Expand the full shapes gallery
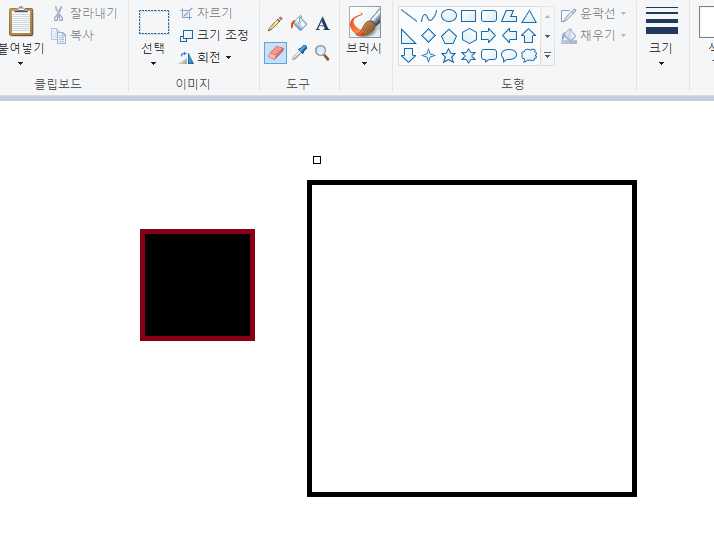The image size is (714, 548). (x=547, y=56)
